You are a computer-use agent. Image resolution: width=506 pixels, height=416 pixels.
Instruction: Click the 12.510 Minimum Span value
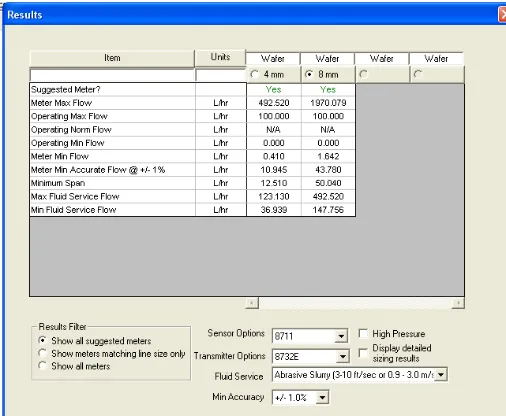pos(274,183)
